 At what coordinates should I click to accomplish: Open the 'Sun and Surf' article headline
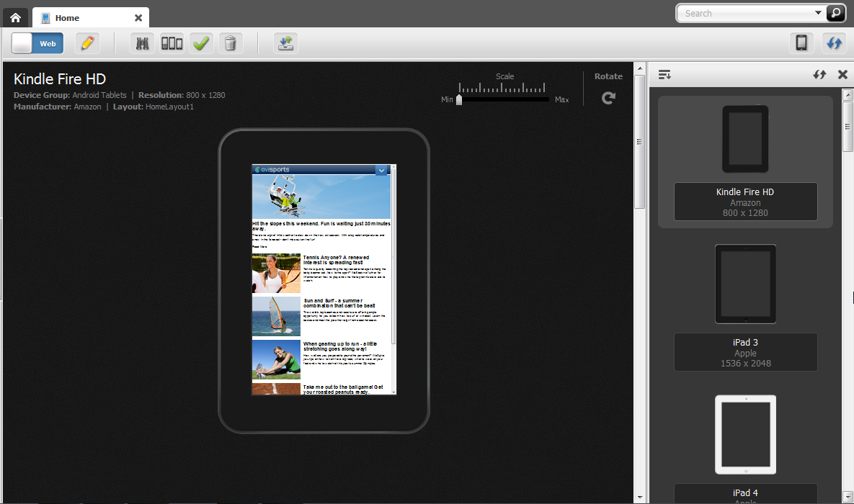tap(339, 303)
